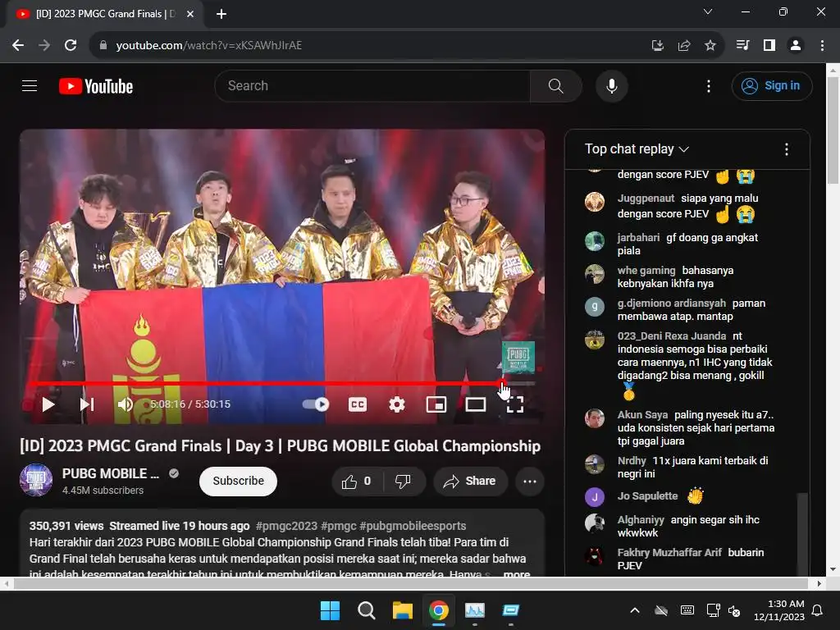Click the progress bar scrubber handle
Screen dimensions: 840x630
(502, 383)
